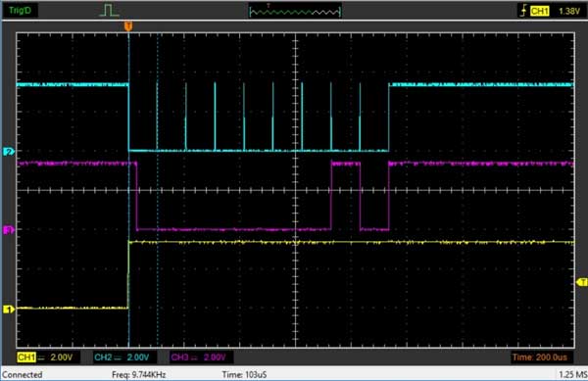Viewport: 588px width, 381px height.
Task: Open the CH2 2.00V scale setting
Action: click(x=138, y=357)
